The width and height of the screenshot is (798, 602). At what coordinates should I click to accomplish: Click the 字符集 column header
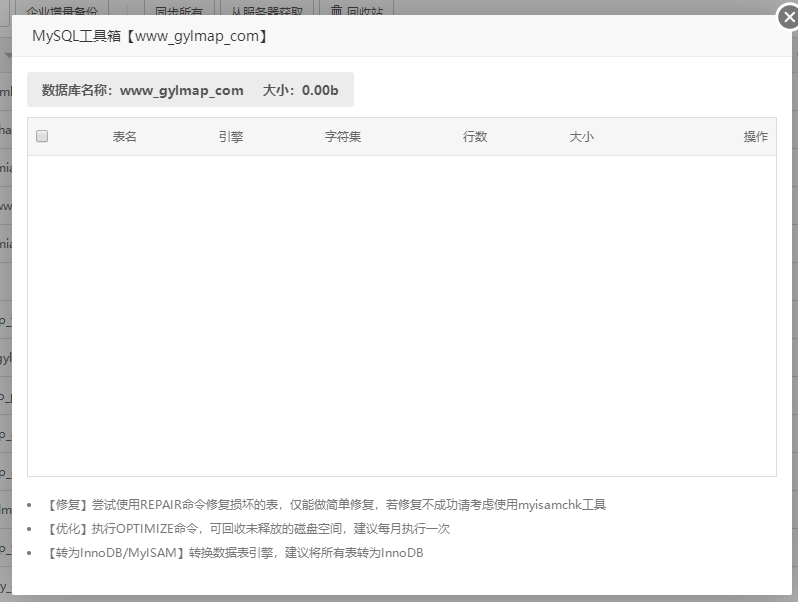pyautogui.click(x=343, y=136)
